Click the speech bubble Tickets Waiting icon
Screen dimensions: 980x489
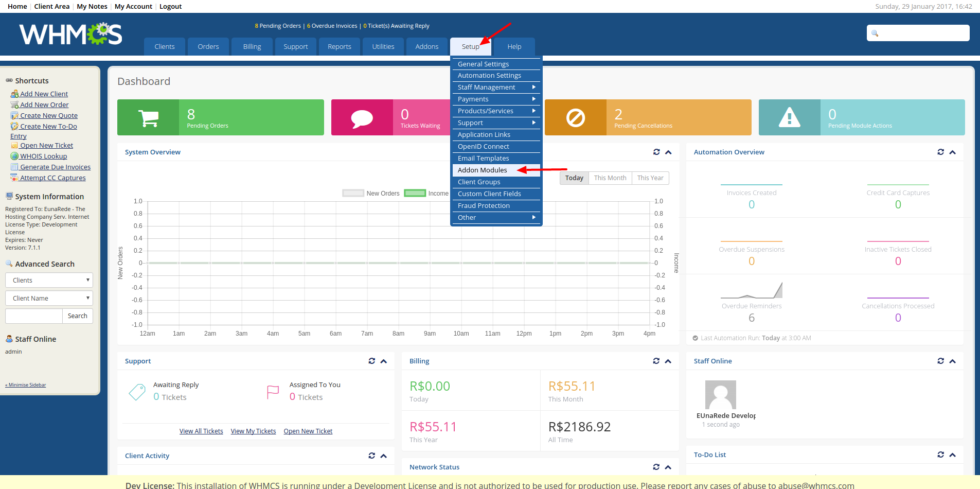[362, 118]
